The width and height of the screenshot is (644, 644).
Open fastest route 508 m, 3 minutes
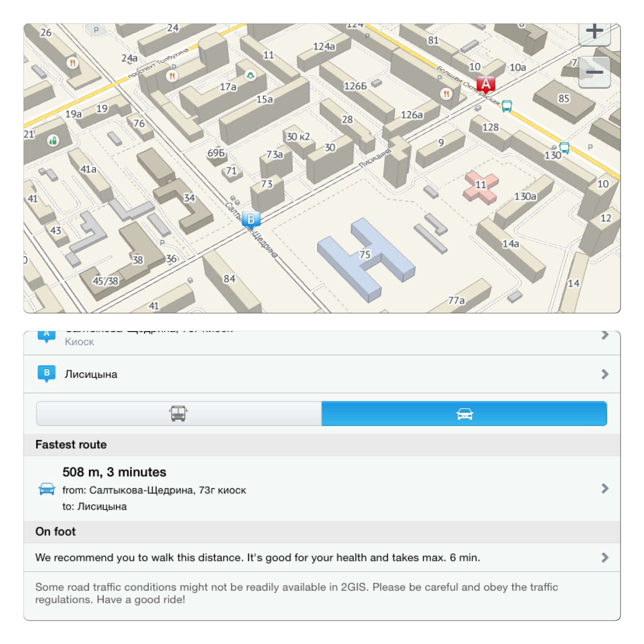[322, 489]
